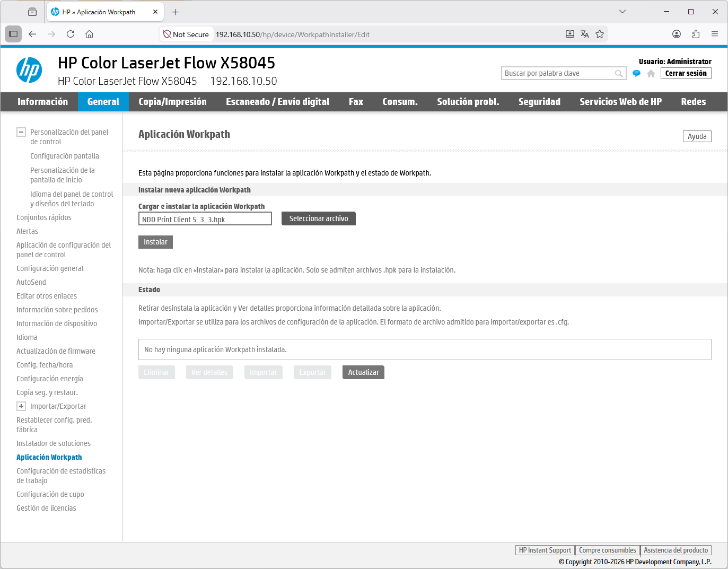
Task: Click the Not Secure shield icon
Action: pos(167,34)
